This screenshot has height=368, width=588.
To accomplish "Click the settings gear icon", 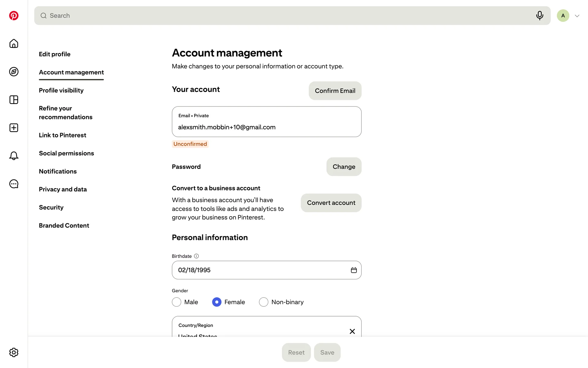I will pyautogui.click(x=14, y=352).
